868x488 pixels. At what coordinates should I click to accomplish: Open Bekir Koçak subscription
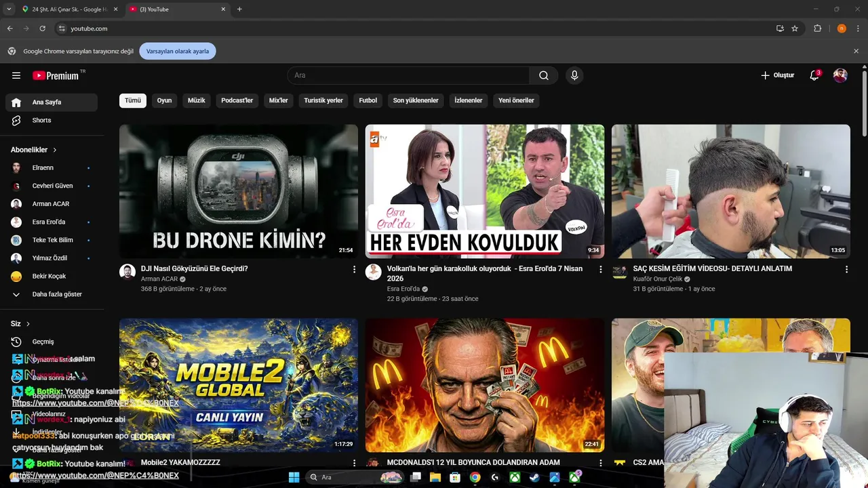tap(52, 276)
